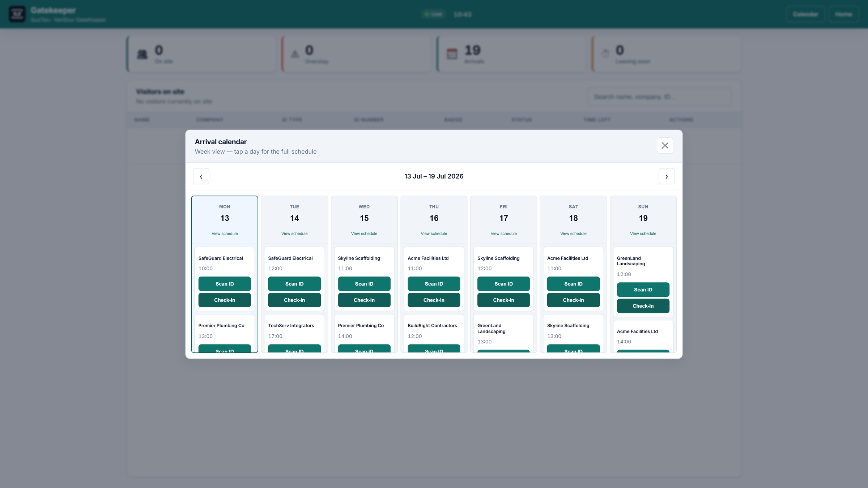Focus the visitor search field

click(x=659, y=97)
